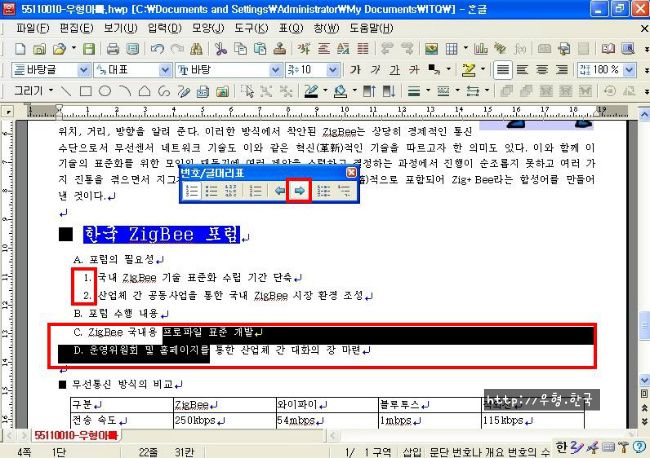Click the table grid icon

click(451, 49)
